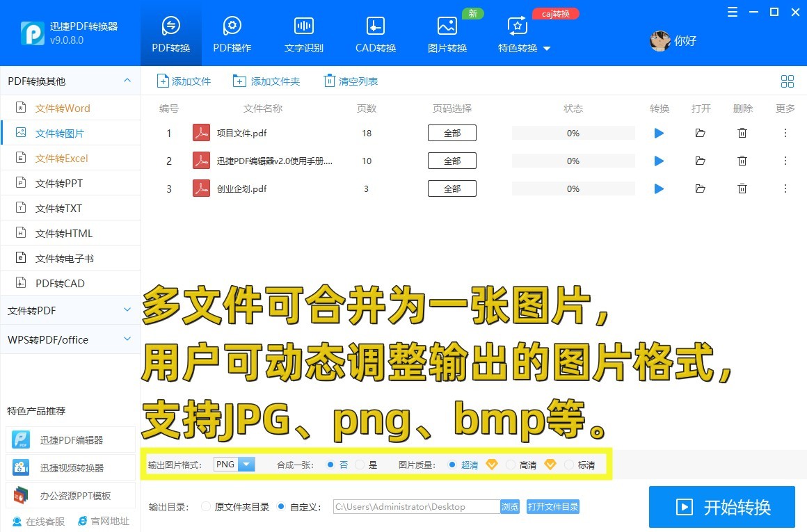Select 文件转图片 in sidebar
This screenshot has height=532, width=807.
[x=70, y=134]
